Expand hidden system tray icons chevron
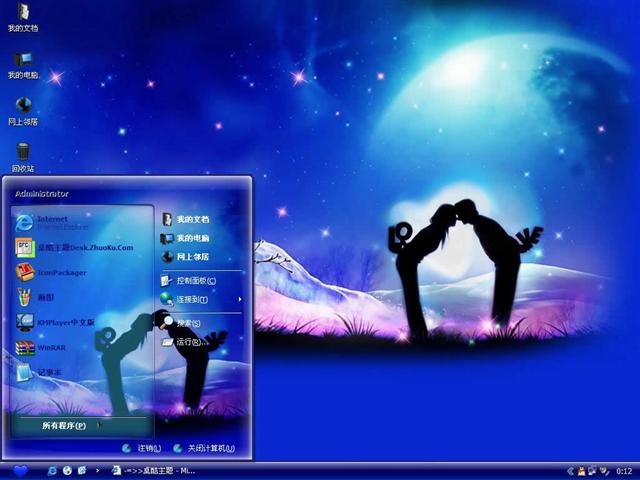 pyautogui.click(x=571, y=471)
